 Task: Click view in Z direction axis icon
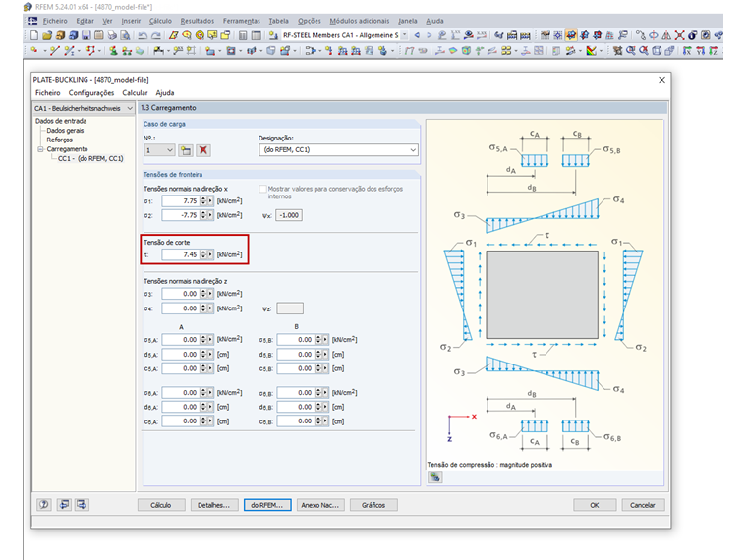[x=713, y=50]
